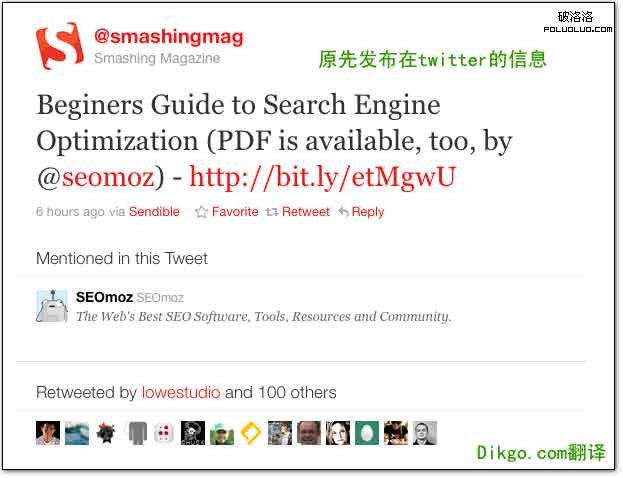Click the Reply text link
Image resolution: width=623 pixels, height=478 pixels.
pyautogui.click(x=368, y=212)
